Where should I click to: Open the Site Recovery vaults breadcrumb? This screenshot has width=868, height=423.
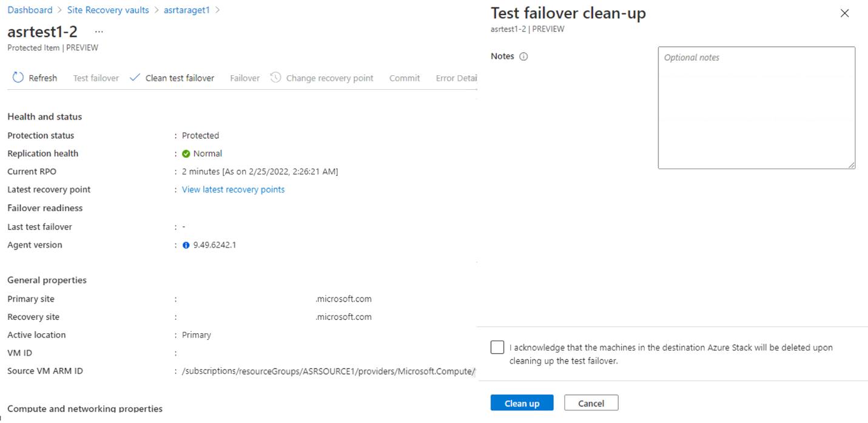coord(108,10)
